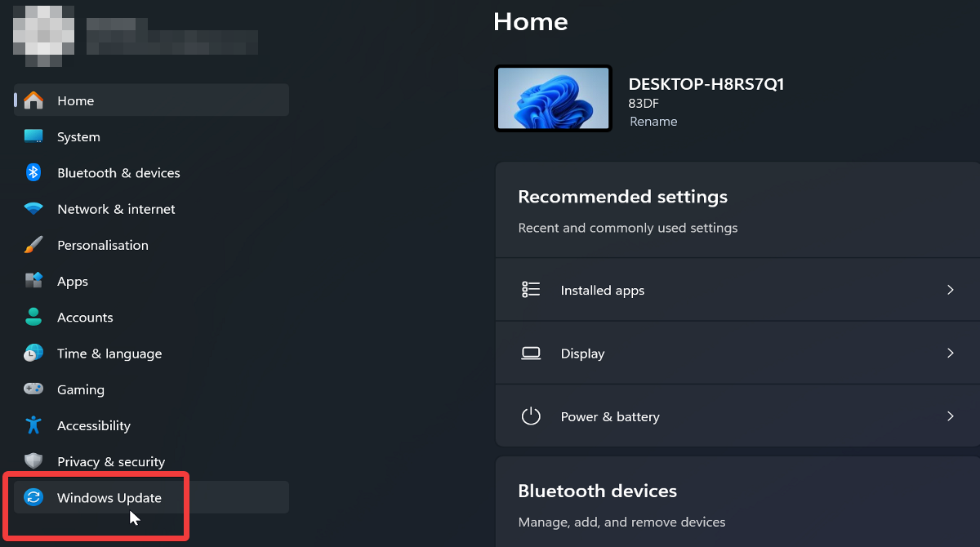
Task: Go to Apps settings section
Action: coord(73,281)
